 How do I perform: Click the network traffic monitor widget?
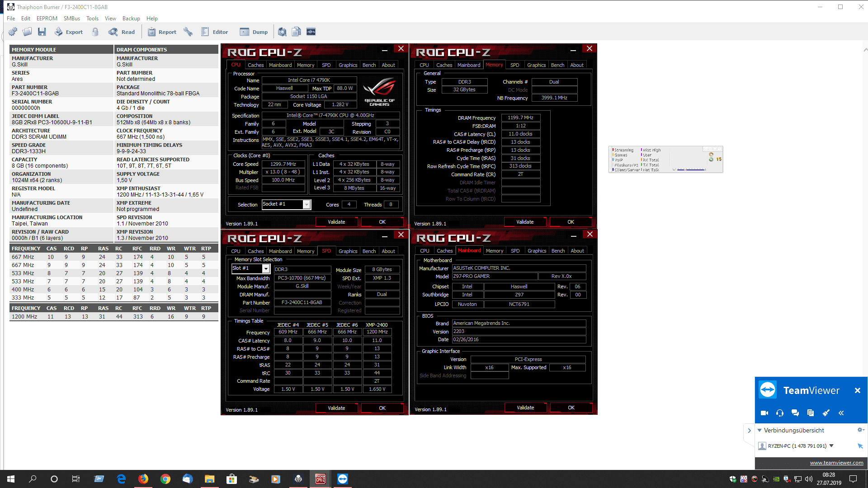665,159
